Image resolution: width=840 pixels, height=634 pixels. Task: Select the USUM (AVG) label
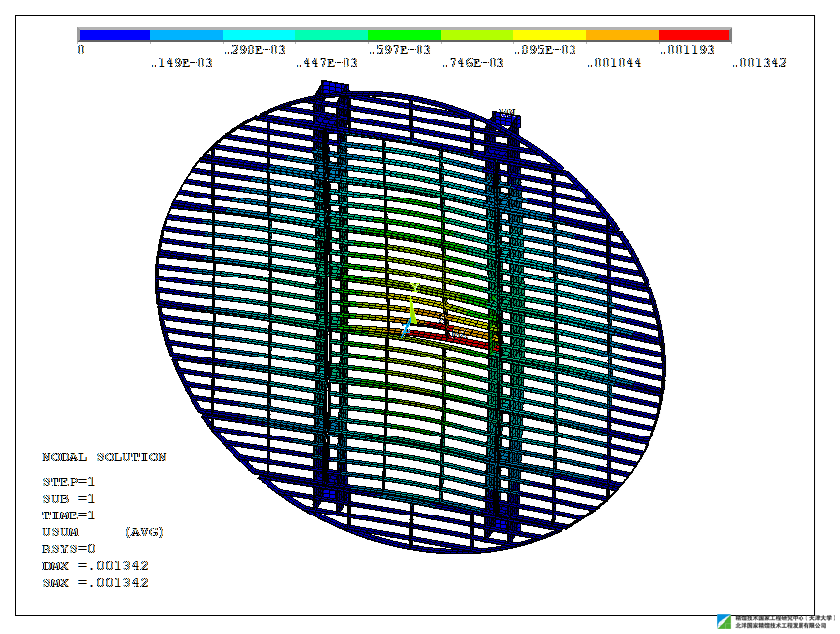pos(103,532)
